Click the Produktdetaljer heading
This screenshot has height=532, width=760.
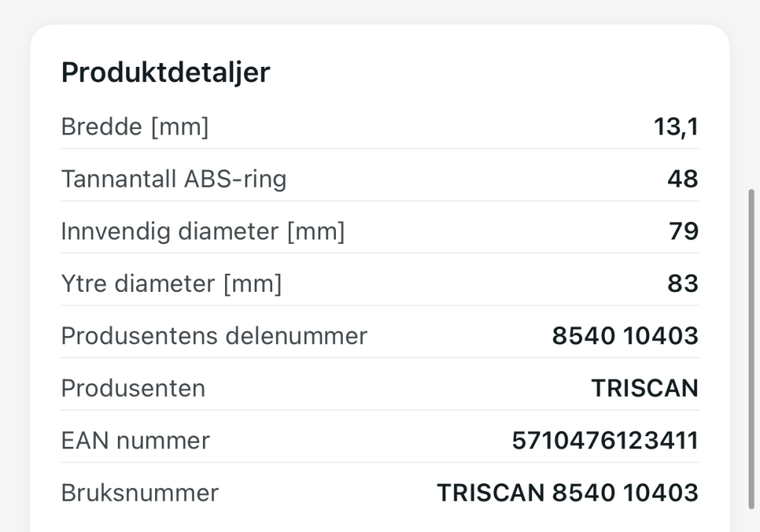165,73
